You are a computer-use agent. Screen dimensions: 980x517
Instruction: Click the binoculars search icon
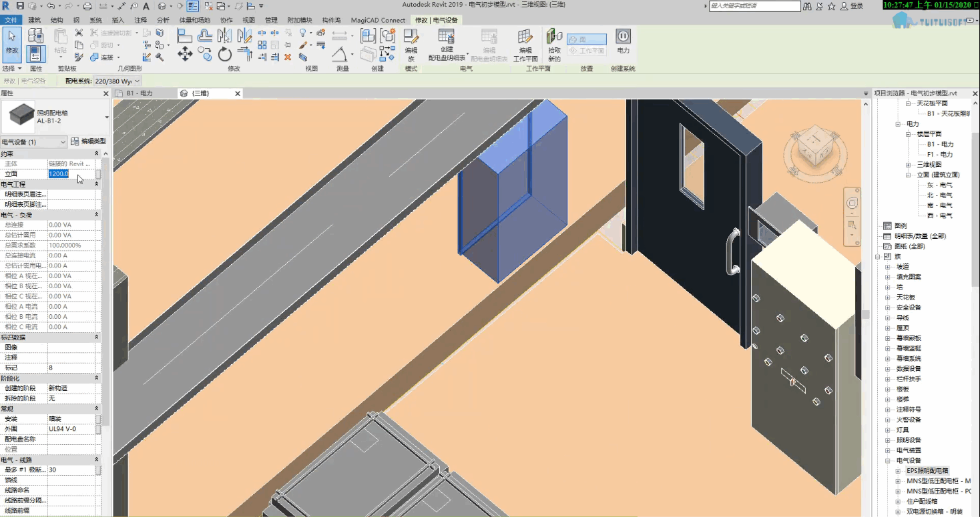tap(807, 6)
